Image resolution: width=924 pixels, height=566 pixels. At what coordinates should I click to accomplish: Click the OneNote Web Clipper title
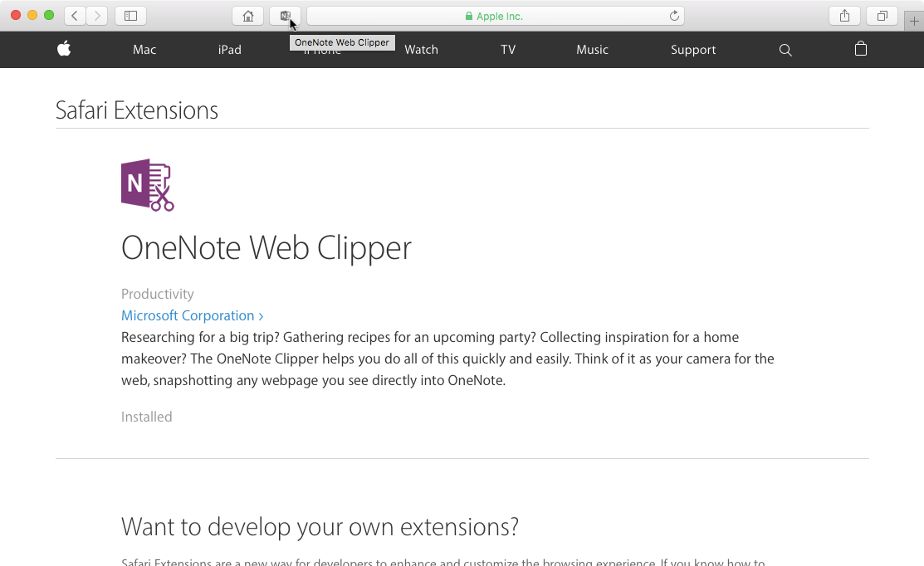[266, 248]
